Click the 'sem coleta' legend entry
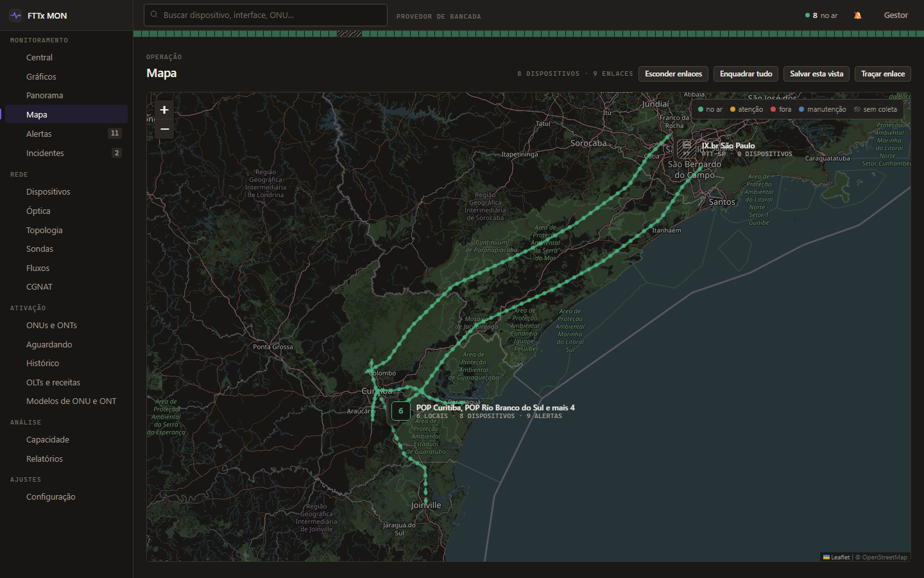924x578 pixels. (875, 109)
